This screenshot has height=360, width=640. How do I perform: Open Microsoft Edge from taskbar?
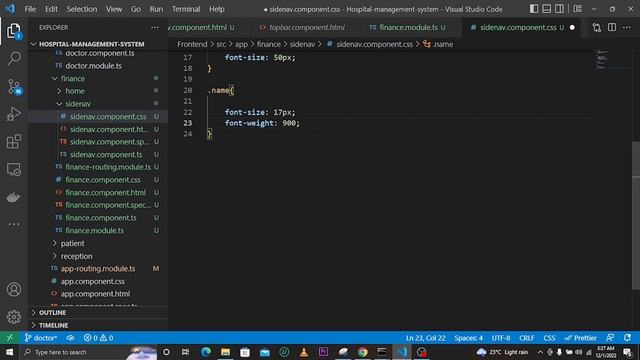tap(206, 352)
